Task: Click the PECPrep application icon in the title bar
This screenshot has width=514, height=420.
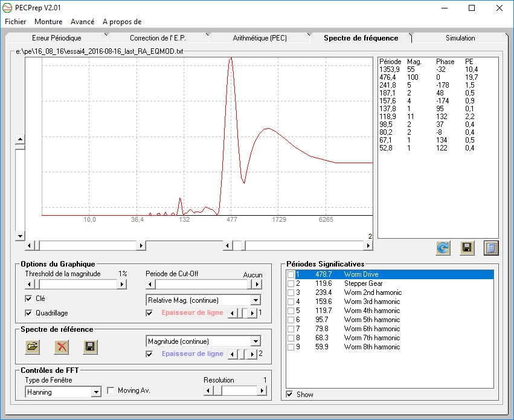Action: [x=7, y=7]
